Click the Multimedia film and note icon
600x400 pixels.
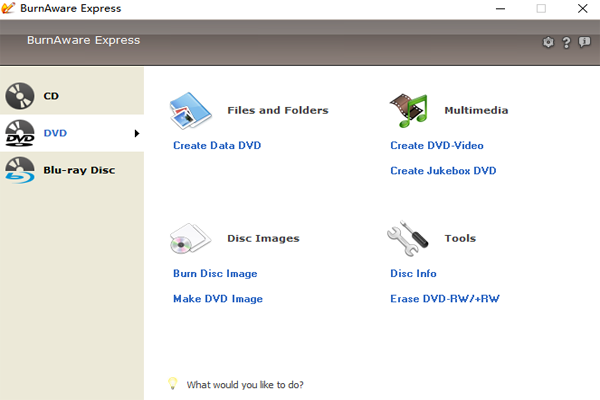pyautogui.click(x=409, y=111)
